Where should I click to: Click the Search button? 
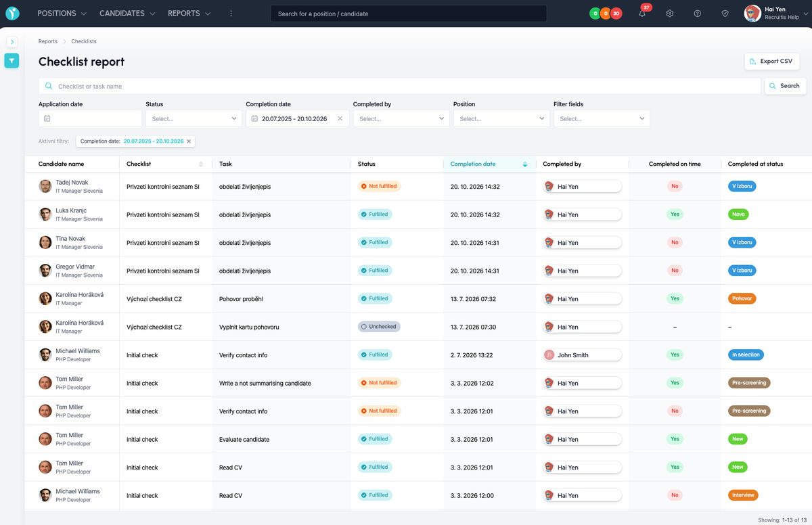tap(785, 86)
